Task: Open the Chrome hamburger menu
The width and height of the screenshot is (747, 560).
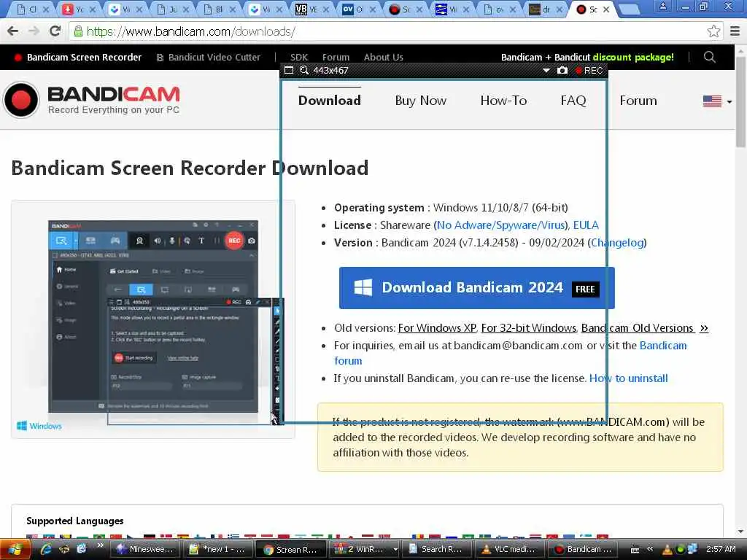Action: (735, 31)
